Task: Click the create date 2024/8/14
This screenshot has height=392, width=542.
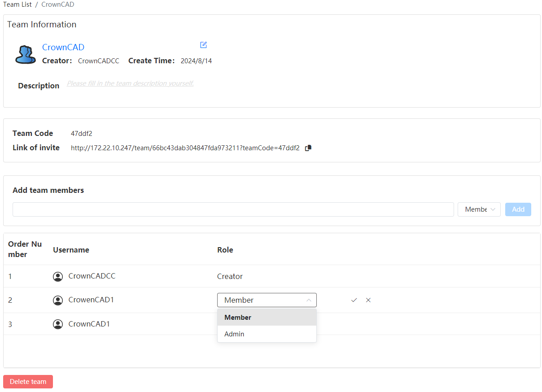Action: [x=196, y=61]
